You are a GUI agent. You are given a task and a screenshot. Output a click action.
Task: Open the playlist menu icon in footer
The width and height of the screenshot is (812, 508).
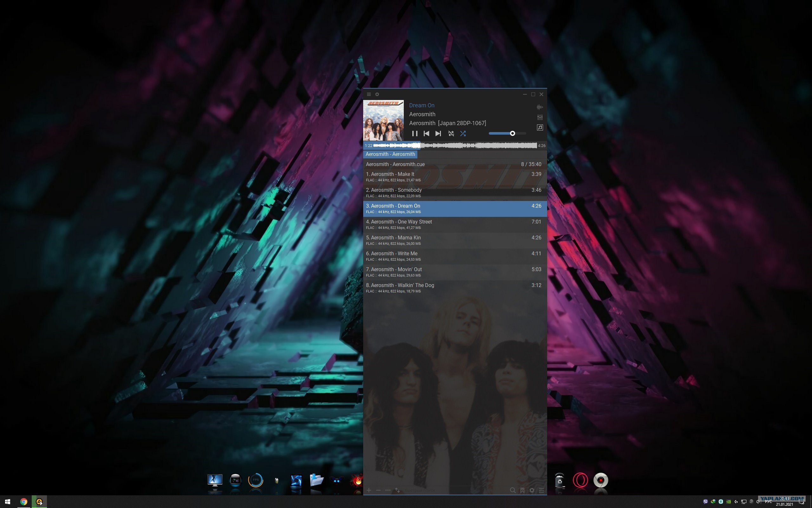click(x=541, y=490)
